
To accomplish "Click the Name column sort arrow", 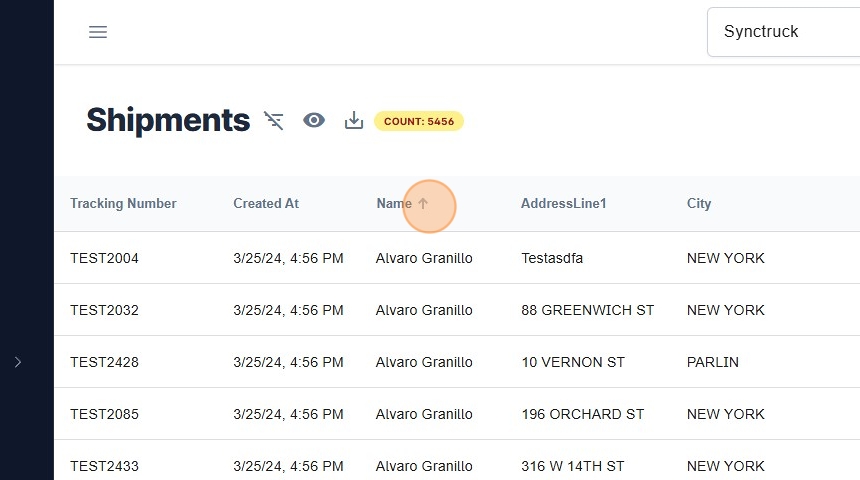I will 423,204.
